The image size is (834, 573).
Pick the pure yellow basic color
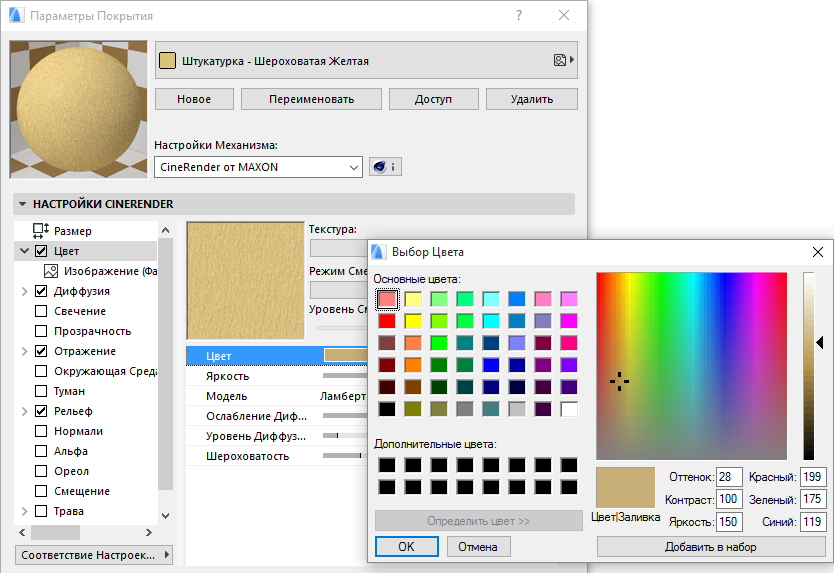pos(413,321)
